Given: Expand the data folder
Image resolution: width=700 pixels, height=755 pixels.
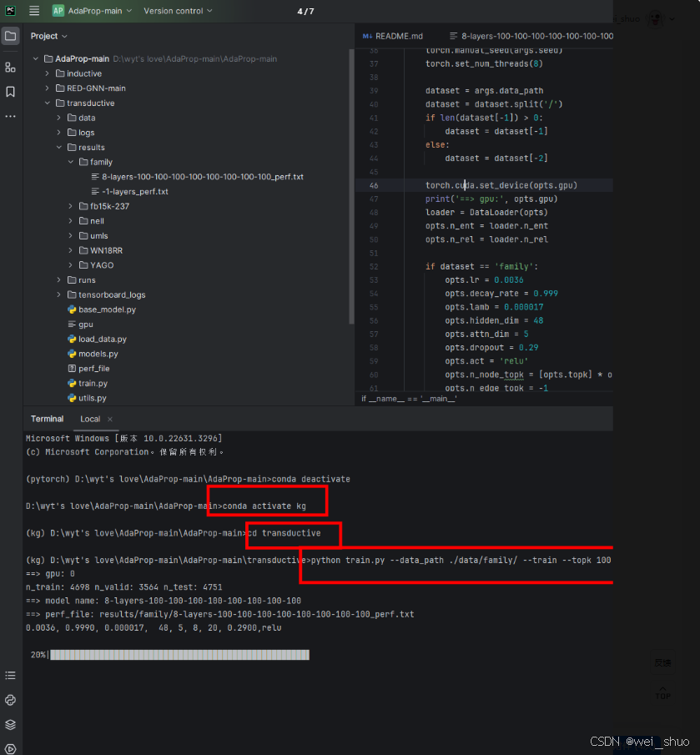Looking at the screenshot, I should tap(58, 118).
